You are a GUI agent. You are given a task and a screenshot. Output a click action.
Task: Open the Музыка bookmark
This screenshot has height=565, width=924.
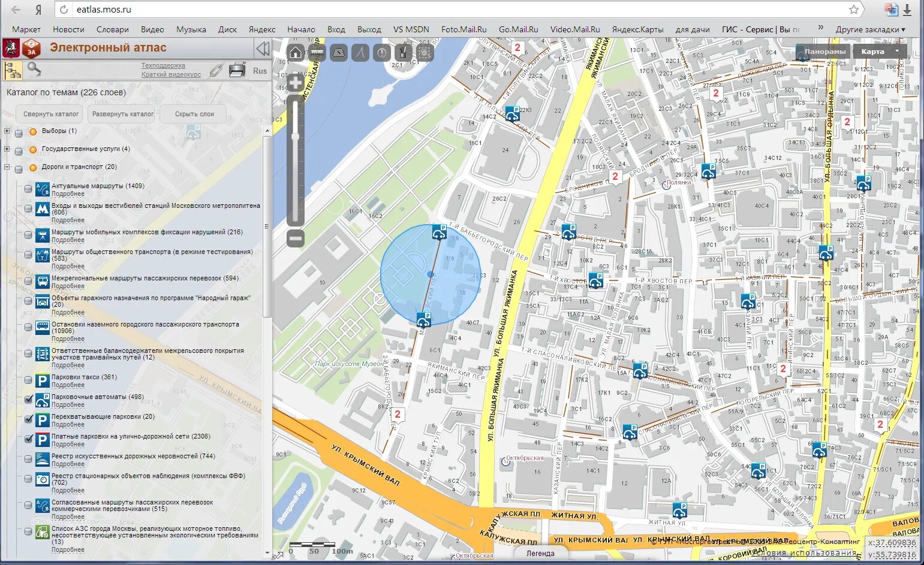coord(191,29)
